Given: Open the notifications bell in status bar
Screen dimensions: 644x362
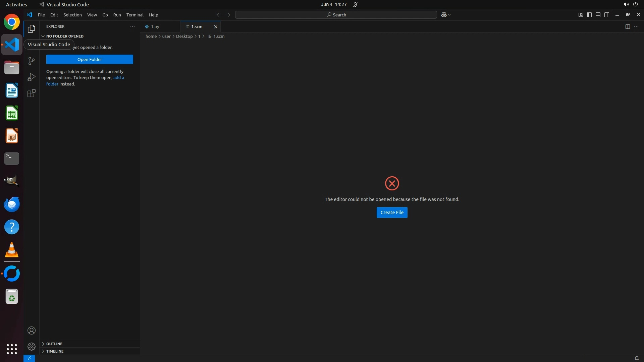Looking at the screenshot, I should pos(636,358).
